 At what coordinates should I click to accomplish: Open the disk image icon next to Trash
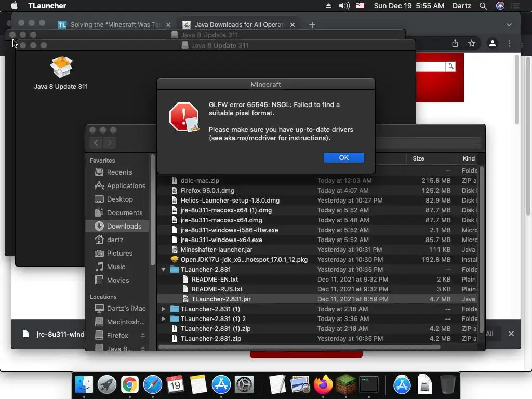[x=425, y=385]
